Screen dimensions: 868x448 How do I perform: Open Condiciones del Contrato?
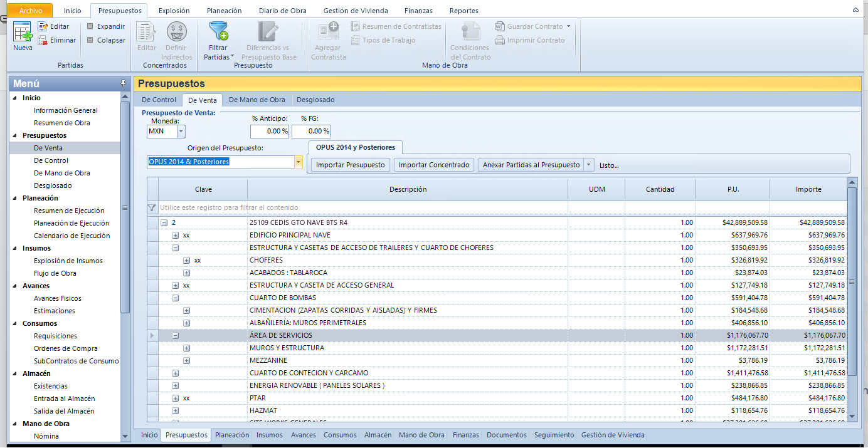[470, 41]
